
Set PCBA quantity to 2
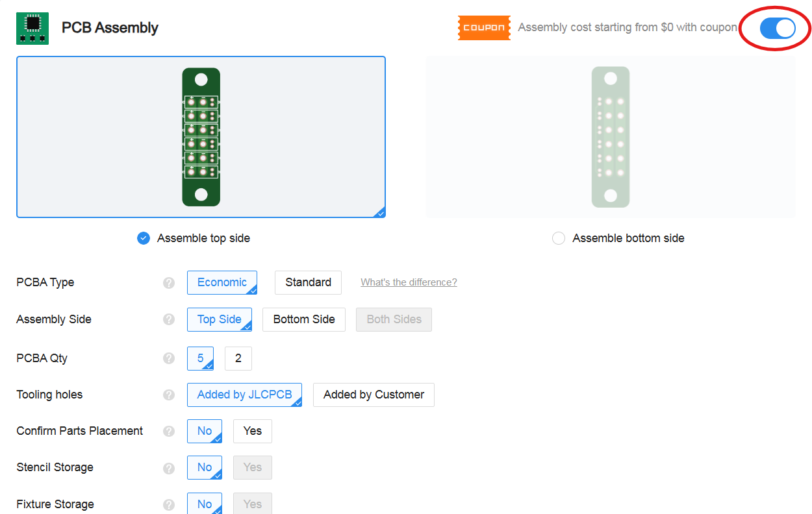click(x=238, y=358)
